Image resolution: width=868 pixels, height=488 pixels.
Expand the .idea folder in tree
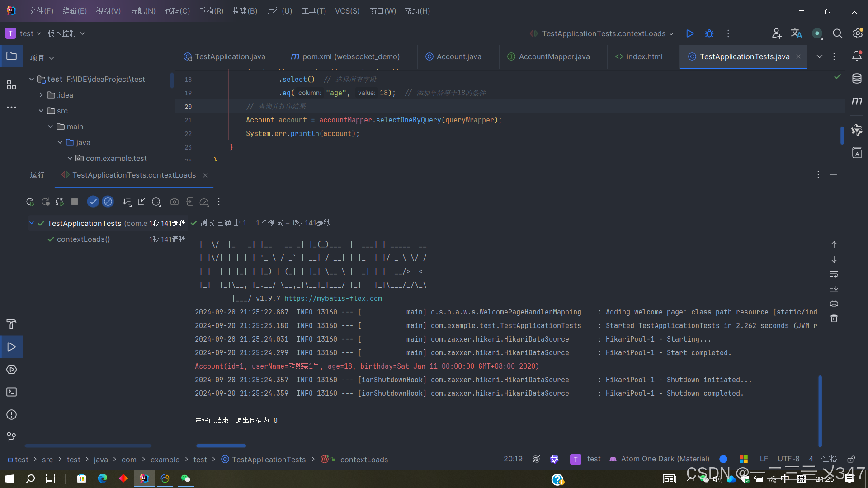coord(41,95)
